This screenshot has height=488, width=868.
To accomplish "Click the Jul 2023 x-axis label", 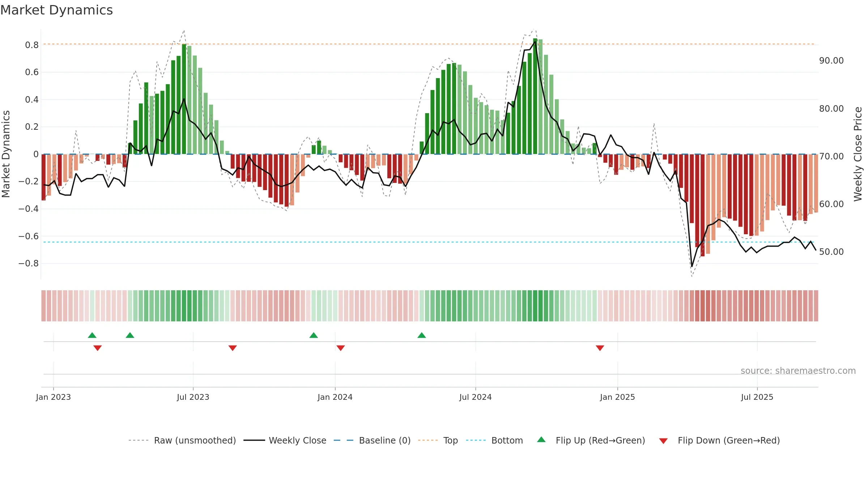I will click(193, 397).
